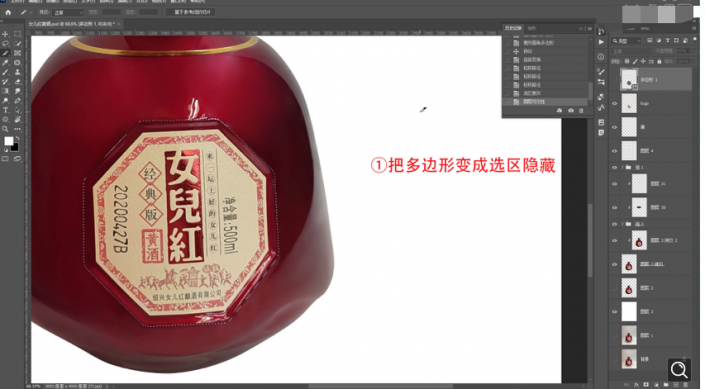Collapse the 组 1 group arrow
This screenshot has height=389, width=705.
(623, 167)
